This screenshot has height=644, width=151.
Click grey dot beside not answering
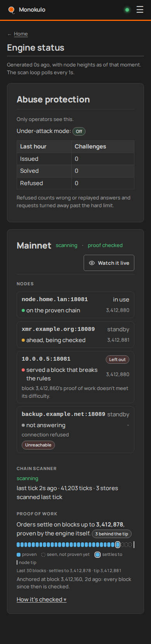pos(23,425)
